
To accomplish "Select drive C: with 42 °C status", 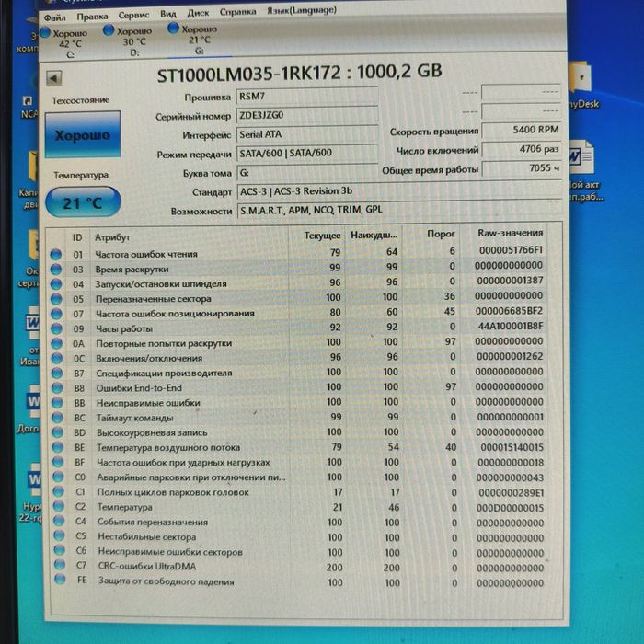I will coord(65,43).
